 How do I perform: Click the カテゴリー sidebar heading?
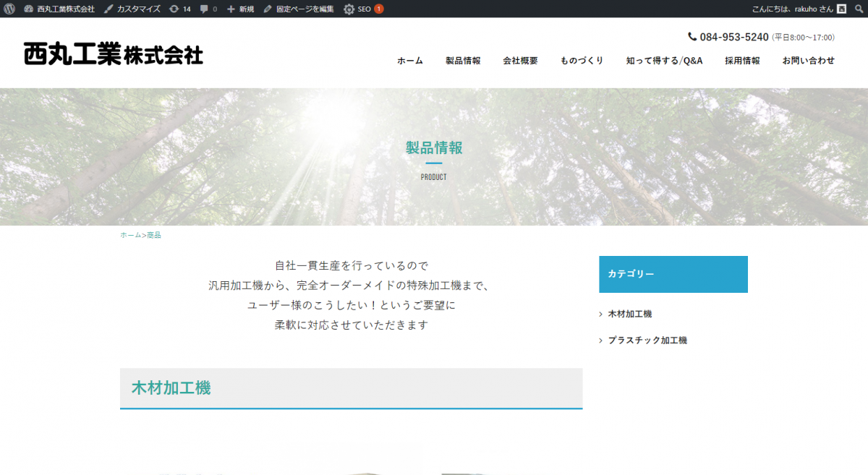673,274
